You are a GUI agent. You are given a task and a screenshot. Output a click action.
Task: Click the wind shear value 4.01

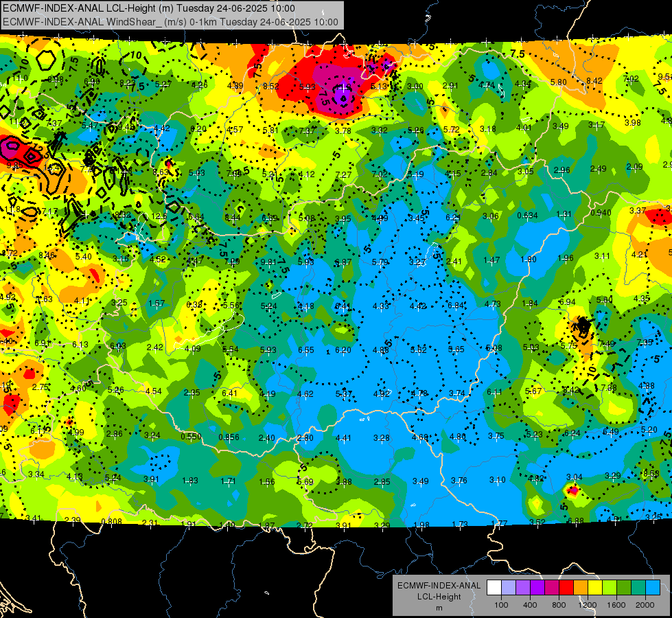(x=524, y=127)
